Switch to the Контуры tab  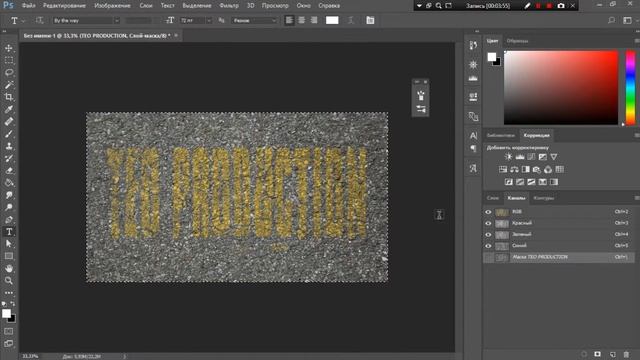tap(544, 198)
